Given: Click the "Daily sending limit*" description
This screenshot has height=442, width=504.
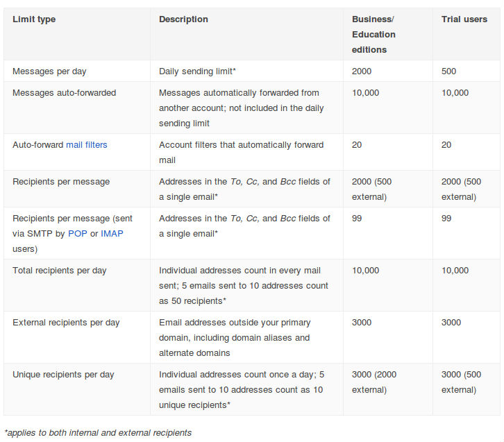Looking at the screenshot, I should tap(199, 71).
